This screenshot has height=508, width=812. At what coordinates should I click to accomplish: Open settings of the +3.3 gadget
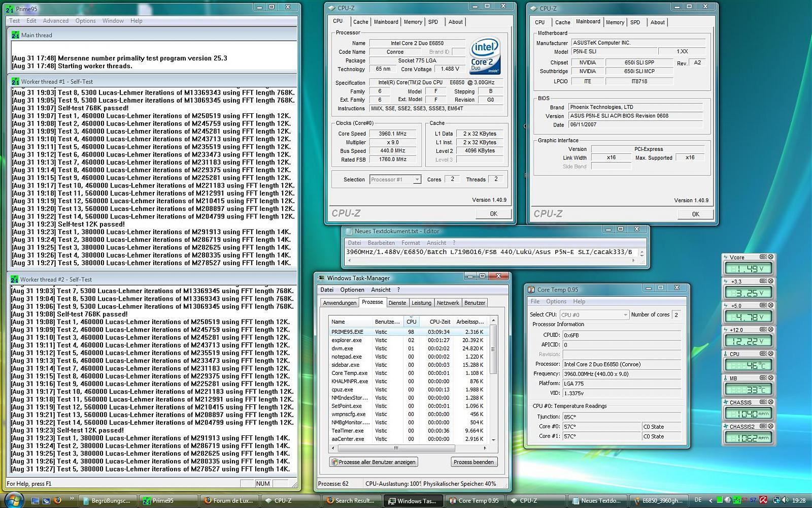[x=763, y=281]
